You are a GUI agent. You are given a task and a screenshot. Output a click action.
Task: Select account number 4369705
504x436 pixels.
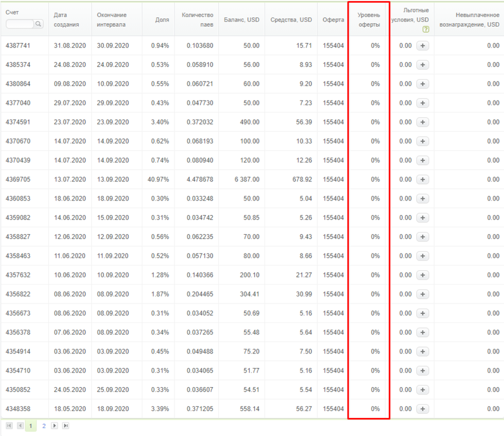click(x=18, y=180)
